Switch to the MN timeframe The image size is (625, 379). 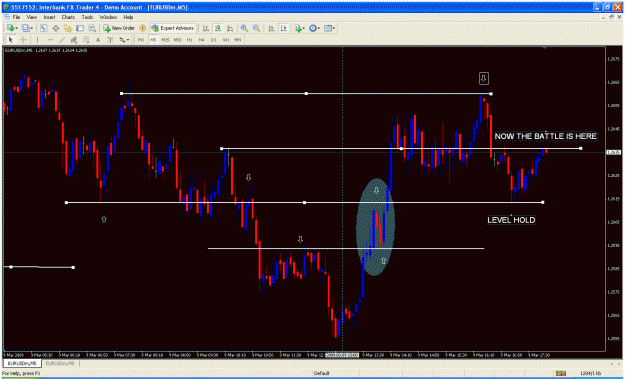click(238, 39)
